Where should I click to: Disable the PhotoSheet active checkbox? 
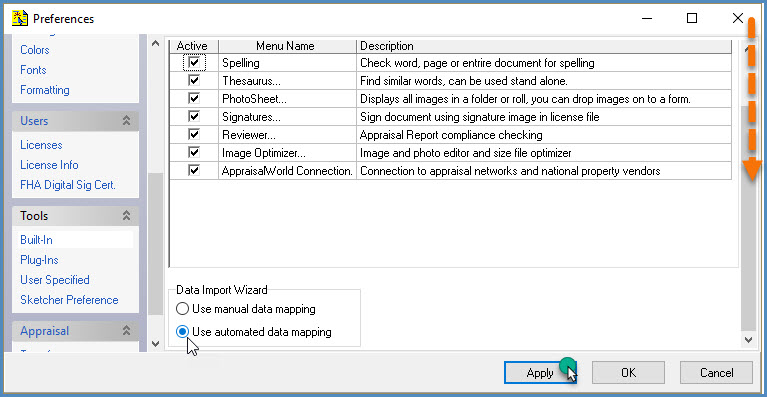(x=194, y=99)
